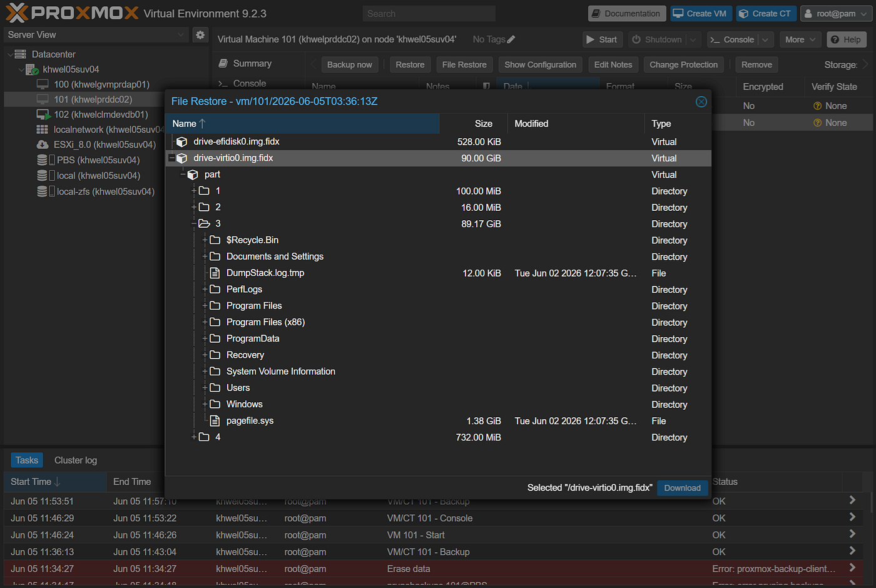Click the Show Configuration button
This screenshot has width=876, height=588.
pos(541,64)
